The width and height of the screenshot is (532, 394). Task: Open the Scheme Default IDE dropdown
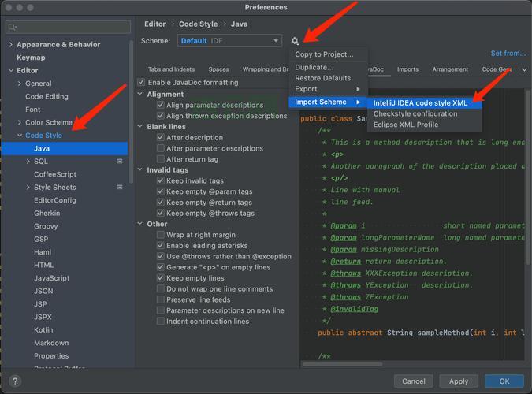(x=229, y=41)
